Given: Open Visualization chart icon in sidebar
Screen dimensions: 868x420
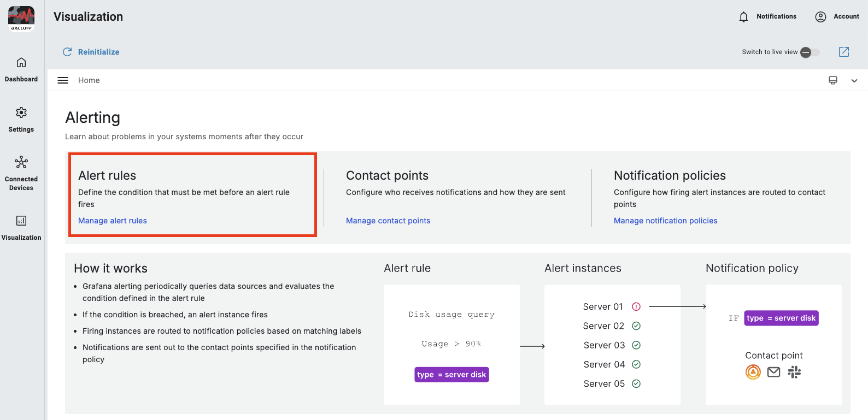Looking at the screenshot, I should [21, 221].
